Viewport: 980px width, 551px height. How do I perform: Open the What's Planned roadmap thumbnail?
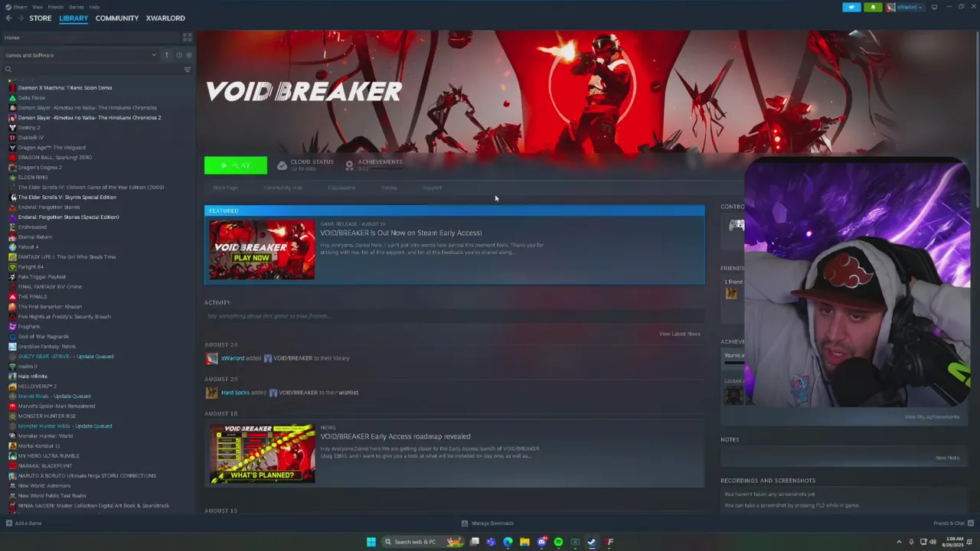262,455
